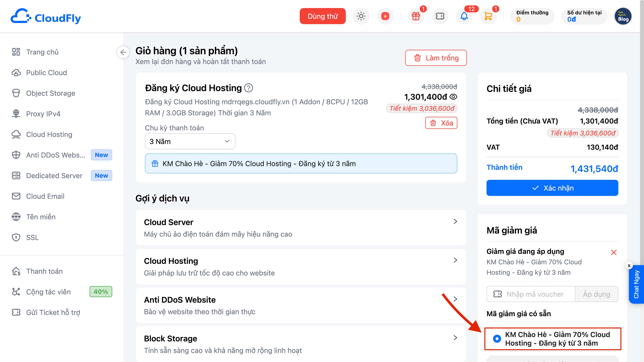Click the New badge next to Dedicated Server
This screenshot has height=362, width=644.
[101, 176]
